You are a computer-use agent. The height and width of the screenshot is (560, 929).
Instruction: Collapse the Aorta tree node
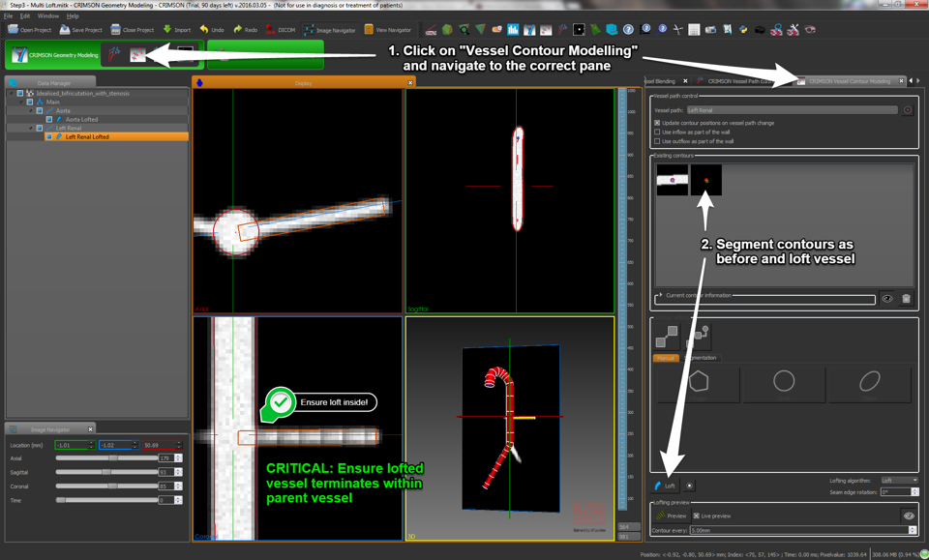tap(30, 110)
